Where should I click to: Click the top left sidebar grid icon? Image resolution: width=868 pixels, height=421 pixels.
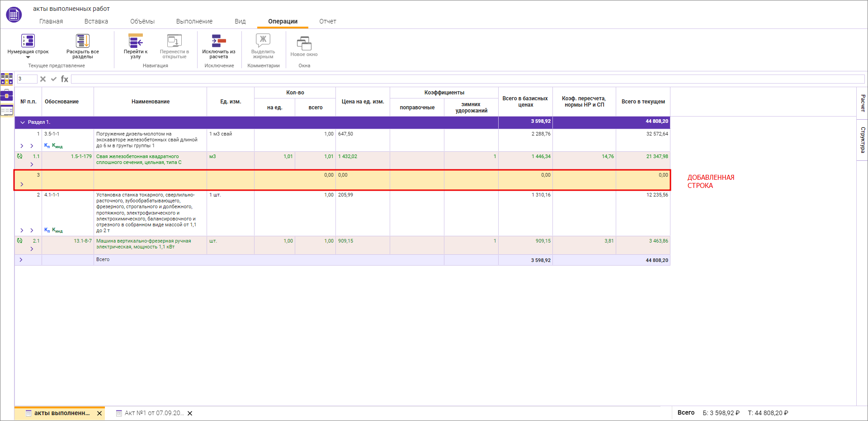click(x=7, y=79)
